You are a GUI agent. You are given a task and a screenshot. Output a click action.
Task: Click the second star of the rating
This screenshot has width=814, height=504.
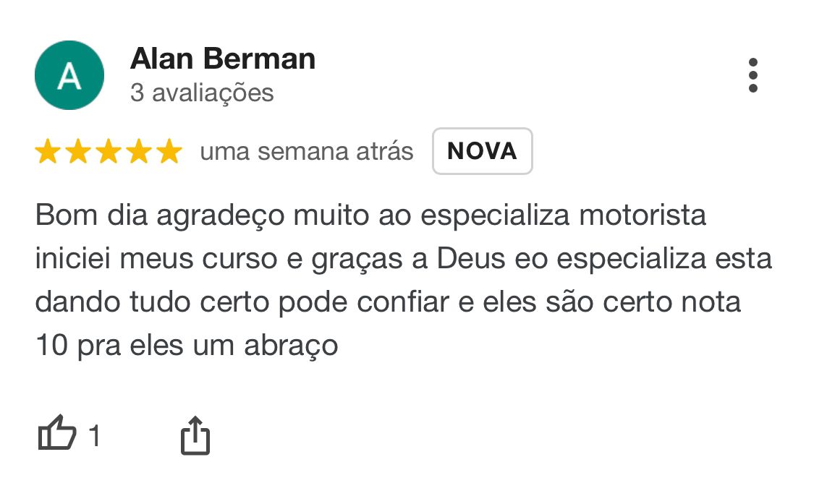[x=80, y=151]
